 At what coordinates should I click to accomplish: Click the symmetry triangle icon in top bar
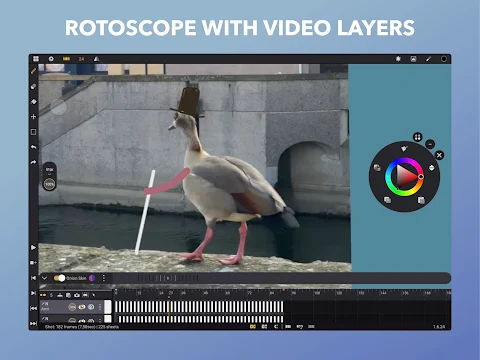pos(96,59)
